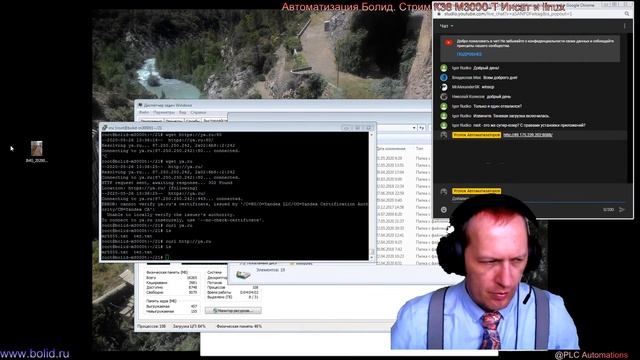Click streamer avatar next to posted link
Screen dimensions: 640x360
pyautogui.click(x=444, y=135)
